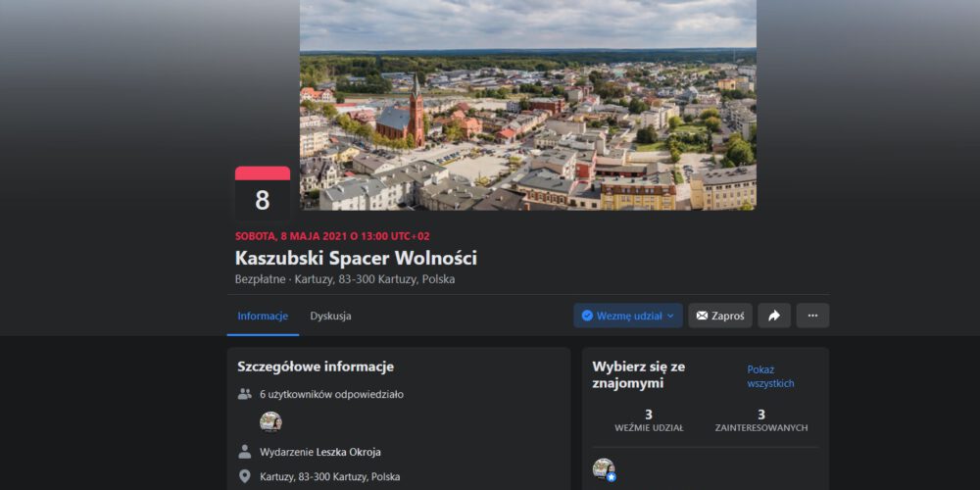Click the people icon beside respondents count

(x=244, y=394)
